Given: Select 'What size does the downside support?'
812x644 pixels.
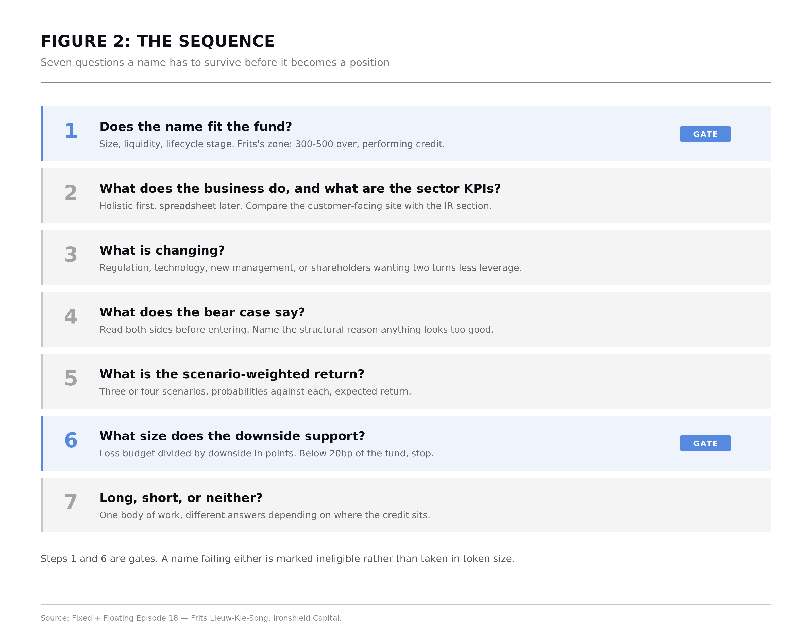Looking at the screenshot, I should (x=232, y=436).
